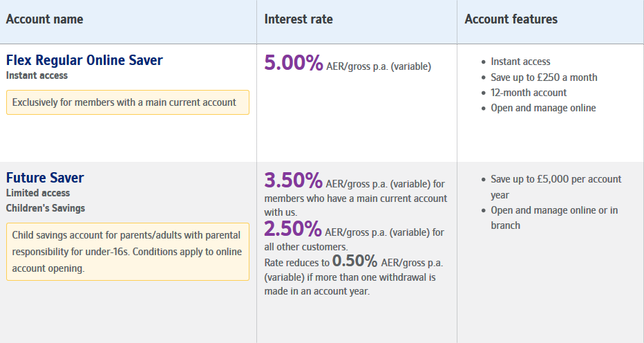Open the Future Saver account link
This screenshot has height=343, width=644.
tap(45, 178)
